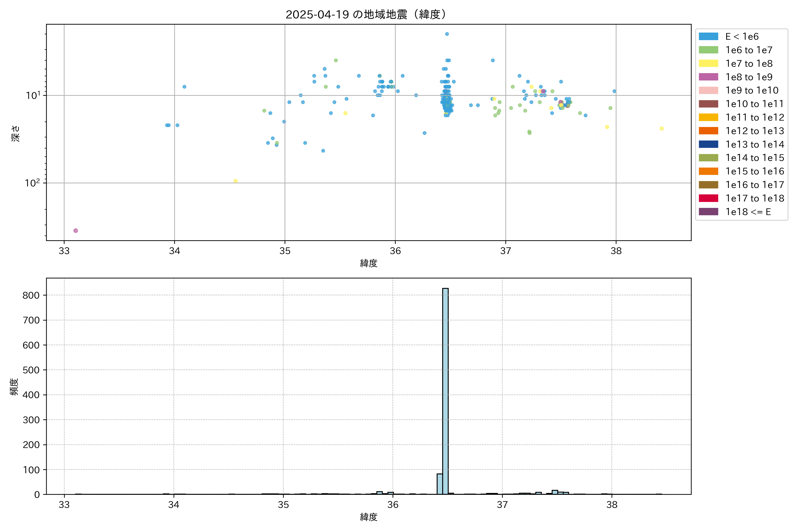Click the green 1e6 to 1e7 legend swatch

click(x=708, y=50)
